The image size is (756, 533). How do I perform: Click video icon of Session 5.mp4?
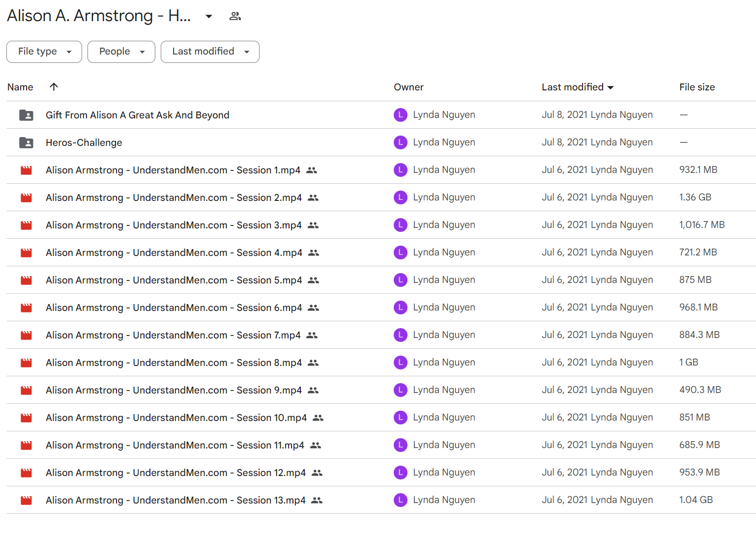(x=26, y=280)
